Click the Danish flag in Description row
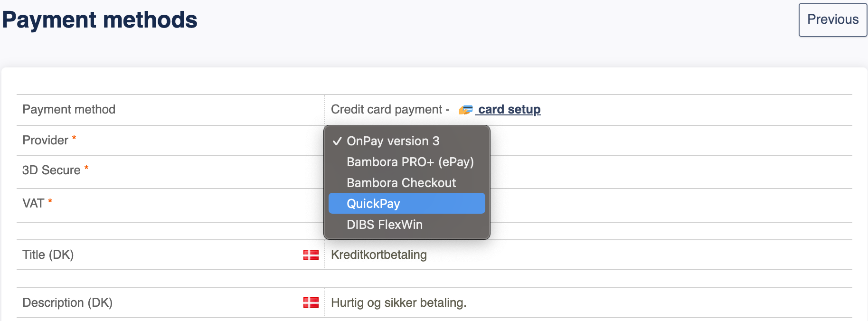Screen dimensions: 868x321 (x=311, y=302)
